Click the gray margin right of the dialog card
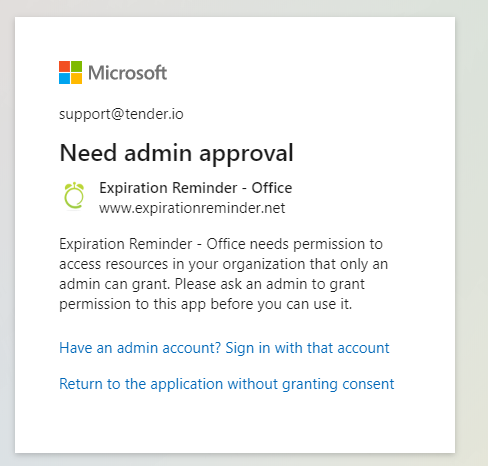This screenshot has height=466, width=488. [472, 233]
